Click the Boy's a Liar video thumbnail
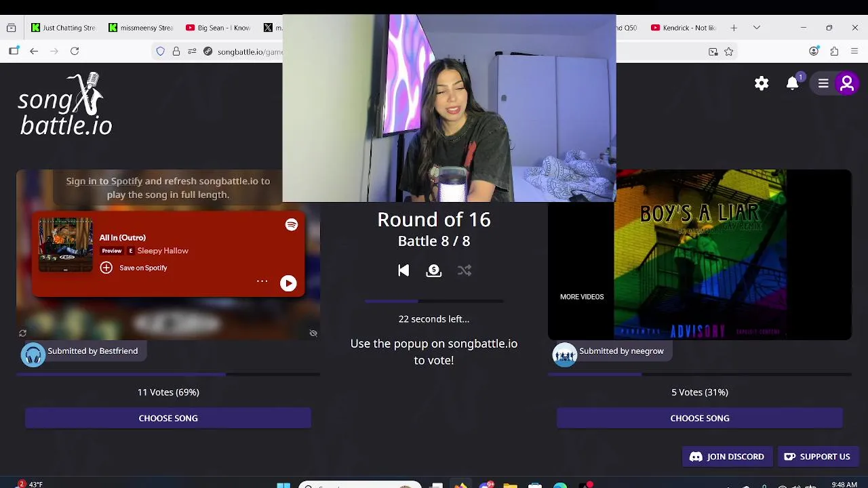868x488 pixels. pos(700,254)
